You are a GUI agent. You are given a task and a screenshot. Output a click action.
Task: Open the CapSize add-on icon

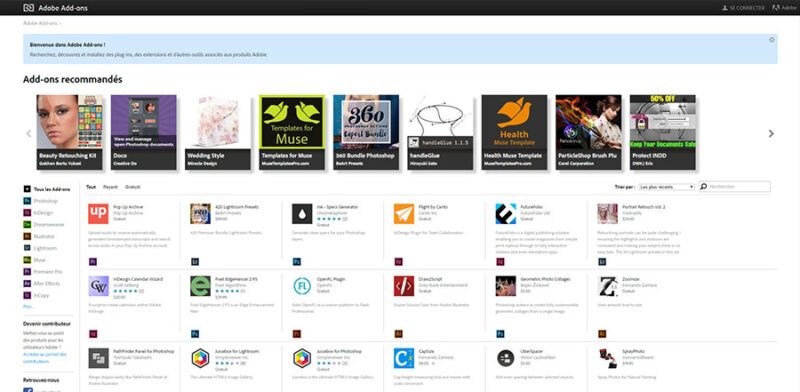coord(404,358)
